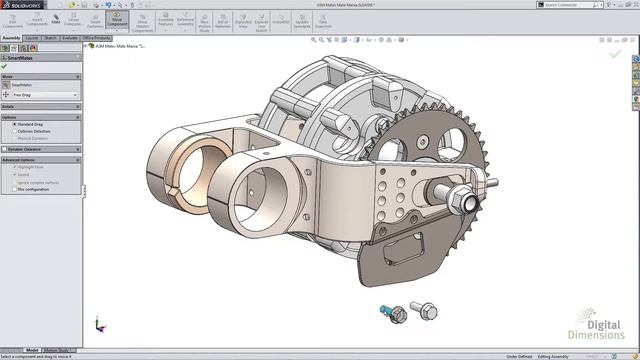Collapse the Advanced Options section
The image size is (640, 360).
pyautogui.click(x=78, y=160)
